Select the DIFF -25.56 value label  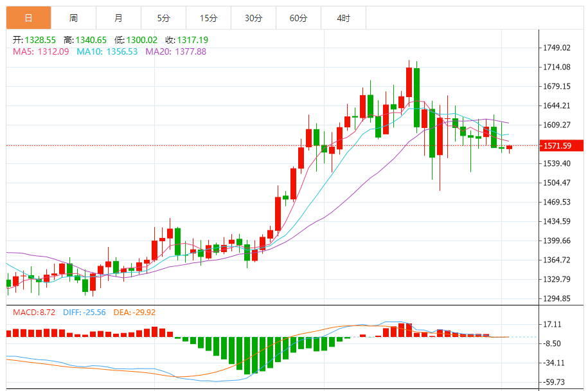coord(85,313)
